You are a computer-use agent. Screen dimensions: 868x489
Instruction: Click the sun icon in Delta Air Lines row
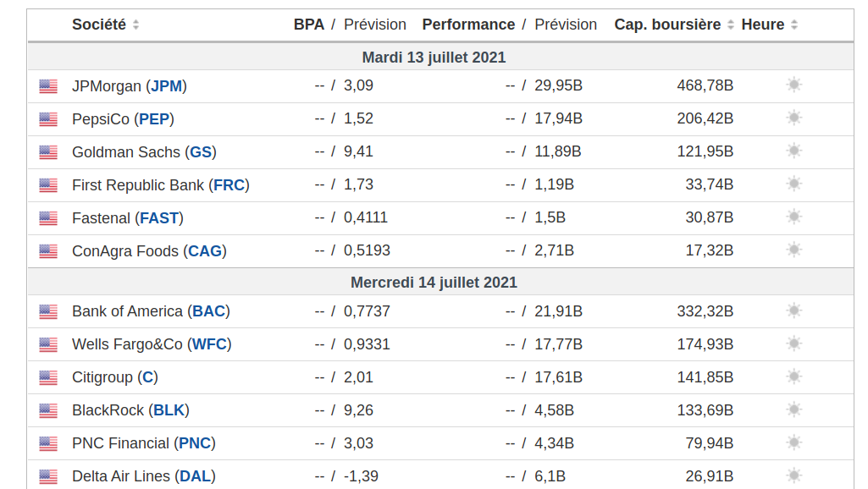(x=793, y=475)
